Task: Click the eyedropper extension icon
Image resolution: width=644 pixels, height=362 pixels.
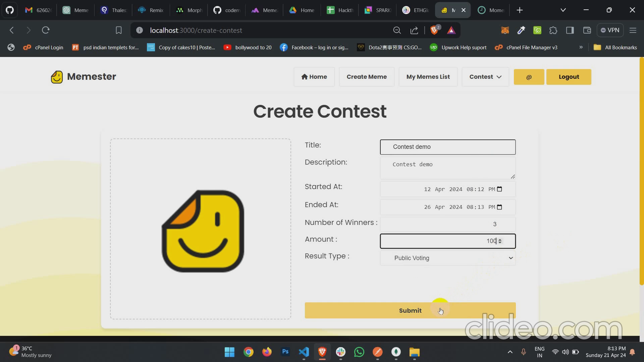Action: (521, 30)
